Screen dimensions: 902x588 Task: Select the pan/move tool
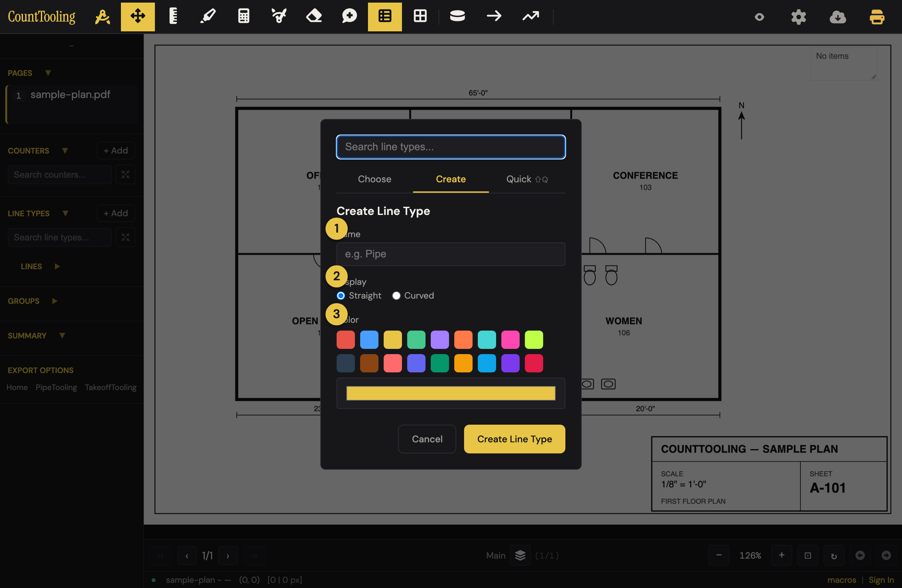coord(138,17)
